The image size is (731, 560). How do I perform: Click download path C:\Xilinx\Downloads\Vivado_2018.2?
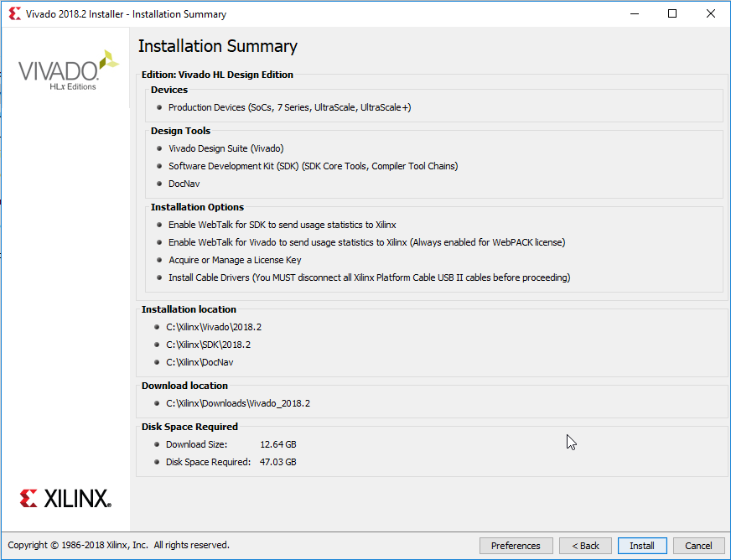coord(238,404)
